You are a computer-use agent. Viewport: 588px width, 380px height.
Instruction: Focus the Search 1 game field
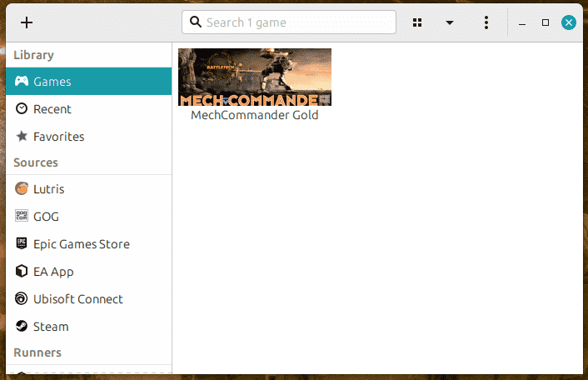pyautogui.click(x=289, y=22)
